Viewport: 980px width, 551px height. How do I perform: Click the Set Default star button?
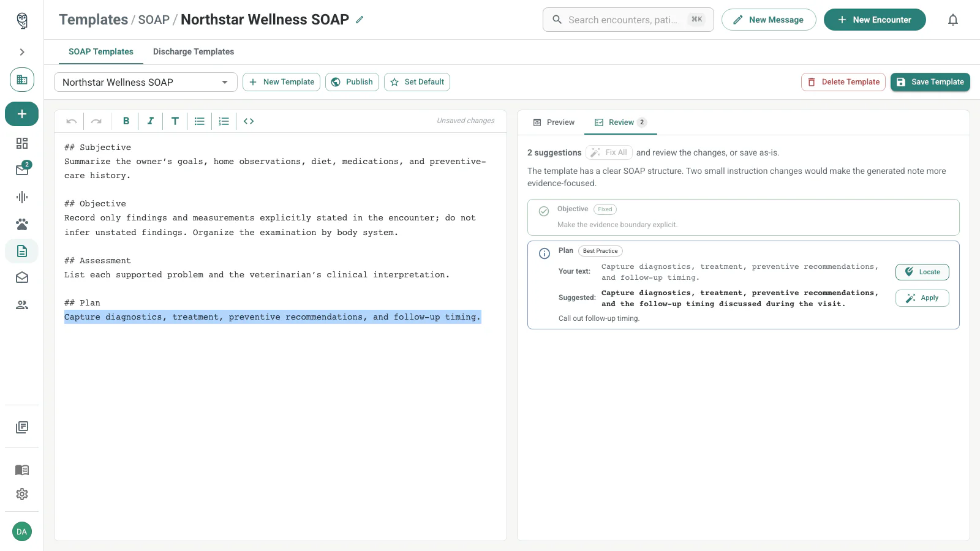[417, 82]
